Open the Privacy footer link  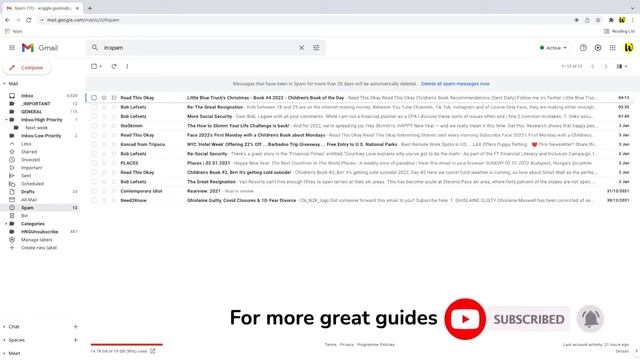pyautogui.click(x=347, y=344)
